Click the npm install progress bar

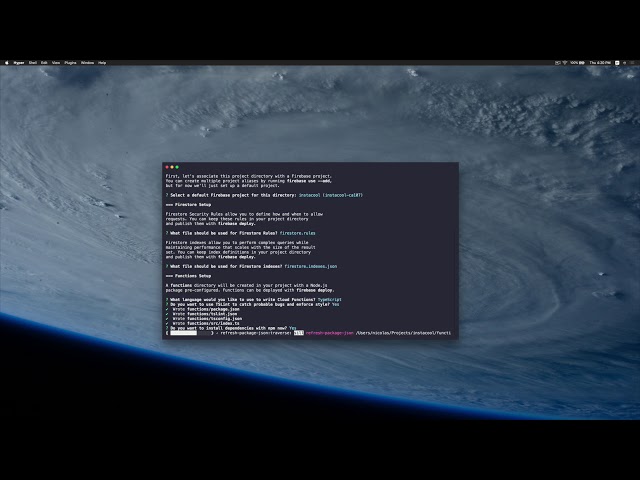(x=190, y=333)
